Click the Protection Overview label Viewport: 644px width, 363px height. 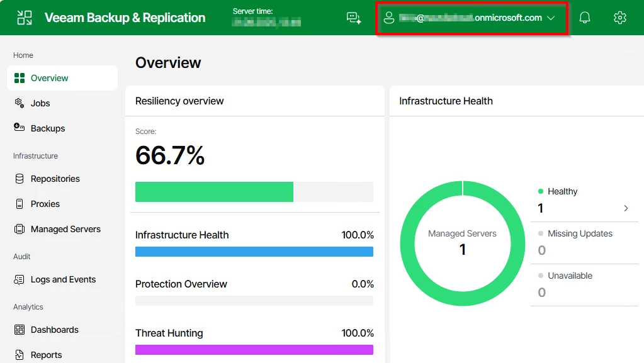click(181, 284)
